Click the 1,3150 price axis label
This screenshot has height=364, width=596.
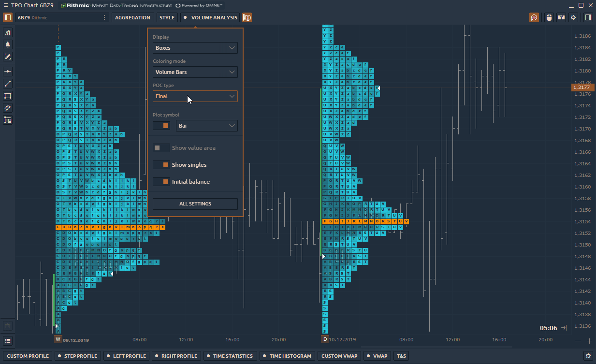[x=582, y=245]
